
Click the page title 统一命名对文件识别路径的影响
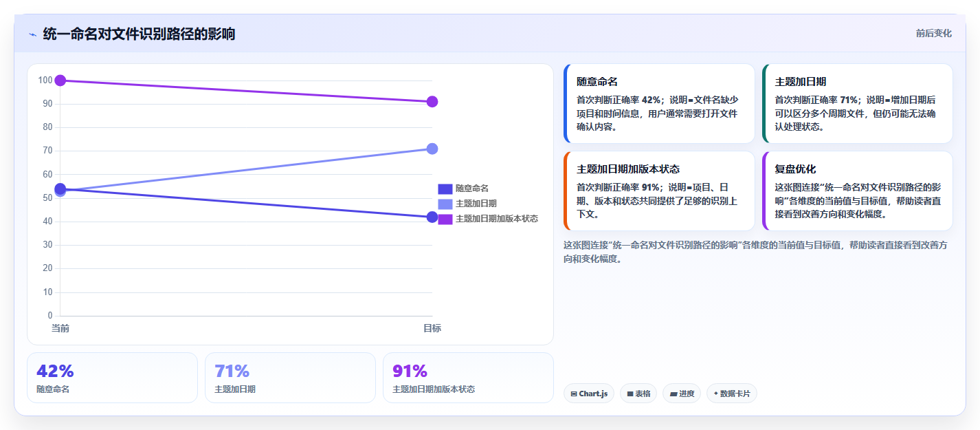(139, 34)
